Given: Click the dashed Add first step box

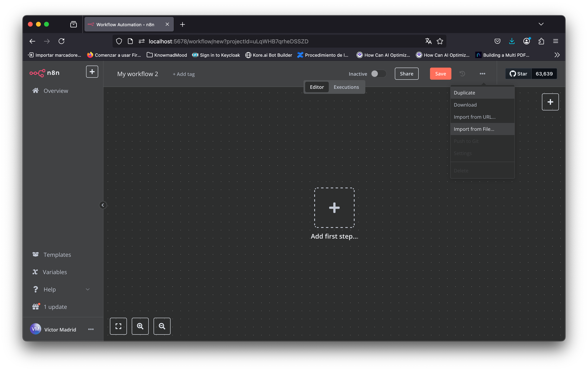Looking at the screenshot, I should (x=334, y=208).
